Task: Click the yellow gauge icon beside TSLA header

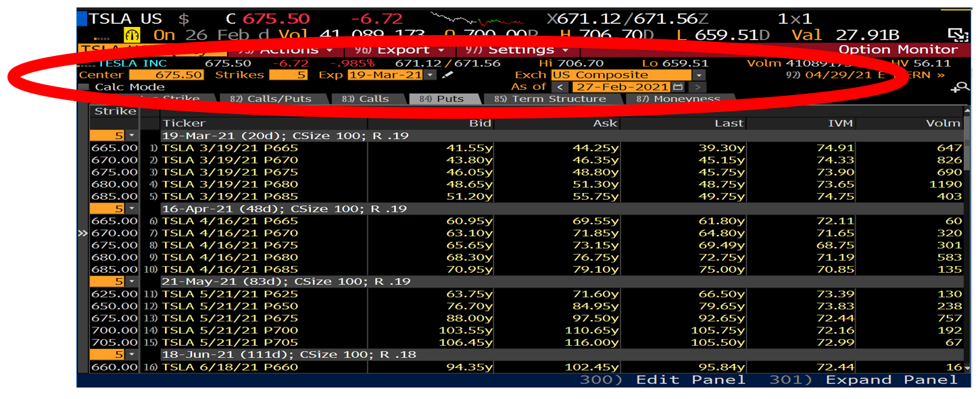Action: (x=132, y=35)
